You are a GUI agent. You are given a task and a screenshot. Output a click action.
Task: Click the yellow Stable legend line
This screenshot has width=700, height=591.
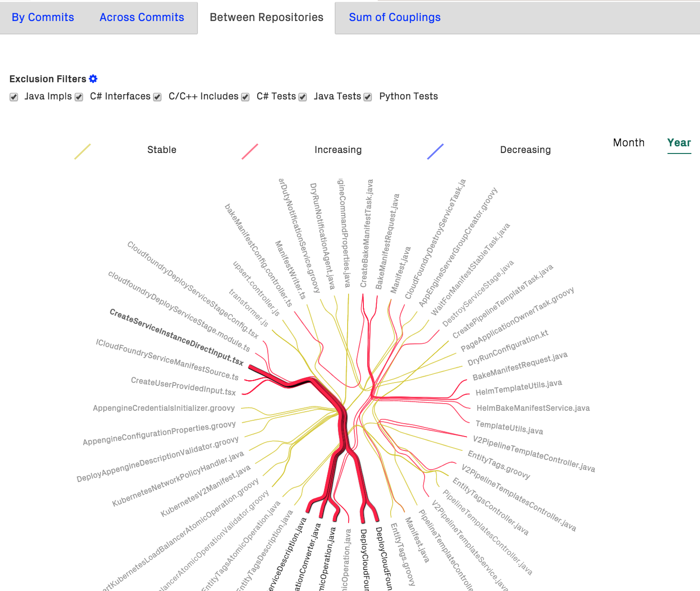tap(82, 152)
